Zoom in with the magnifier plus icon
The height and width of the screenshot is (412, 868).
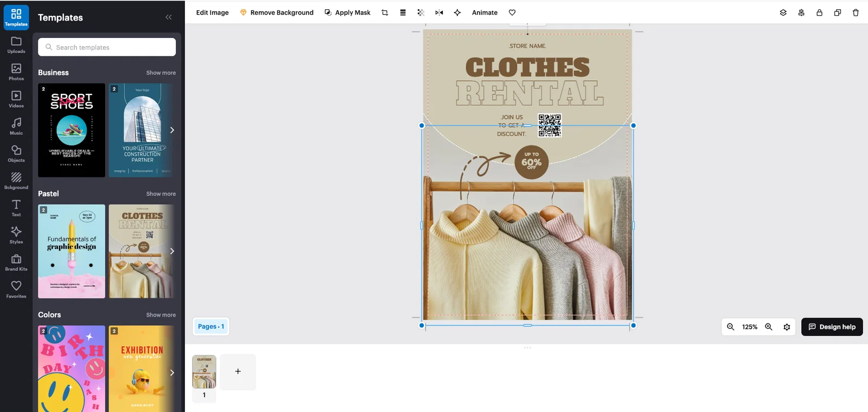click(769, 327)
